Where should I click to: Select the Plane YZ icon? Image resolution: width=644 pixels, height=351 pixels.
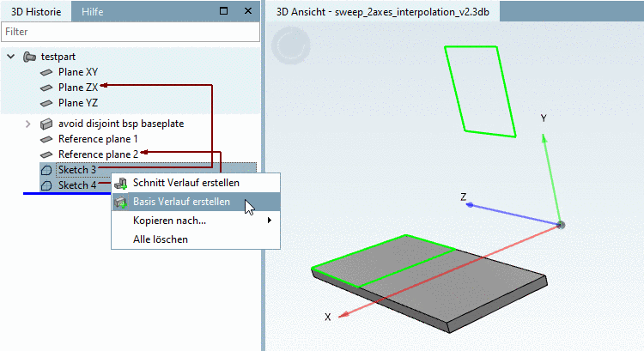click(46, 103)
